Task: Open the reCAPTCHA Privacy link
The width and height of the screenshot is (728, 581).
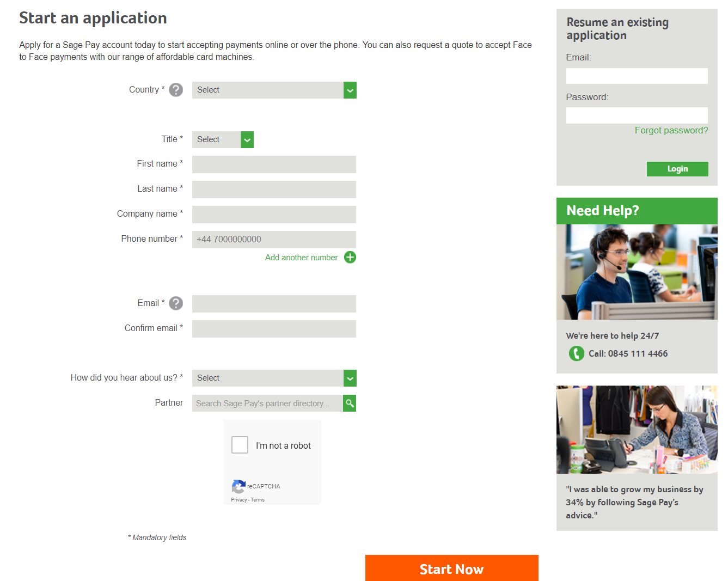Action: [x=238, y=500]
